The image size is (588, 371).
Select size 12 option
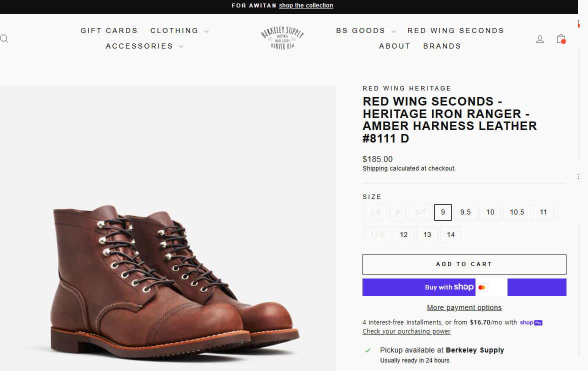coord(403,234)
